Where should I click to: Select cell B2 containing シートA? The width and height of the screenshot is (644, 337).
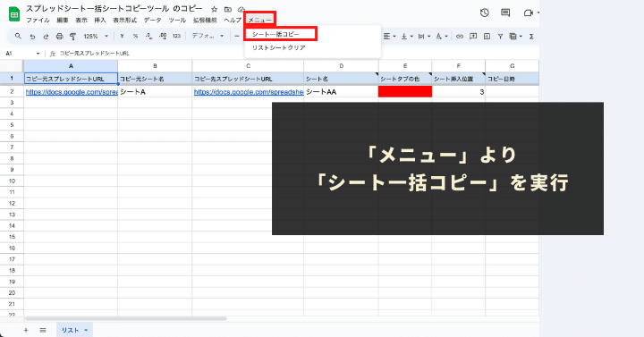155,91
